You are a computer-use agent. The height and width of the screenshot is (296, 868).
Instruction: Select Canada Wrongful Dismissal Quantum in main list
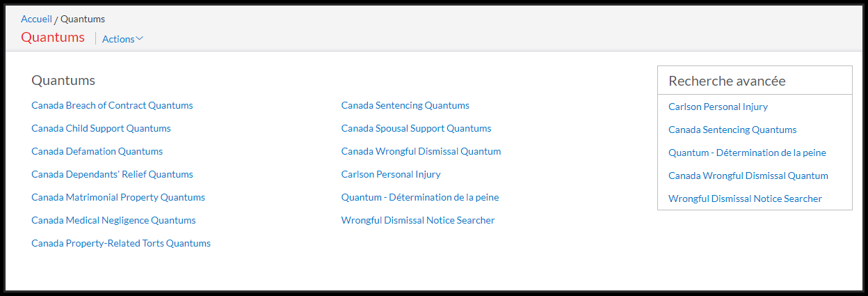(421, 152)
